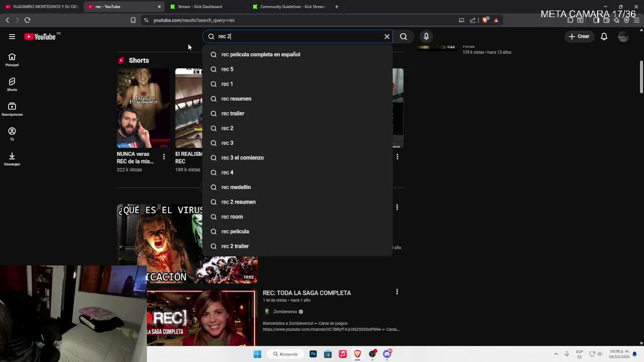Open the Brave Shields icon
Image resolution: width=644 pixels, height=362 pixels.
pyautogui.click(x=485, y=20)
